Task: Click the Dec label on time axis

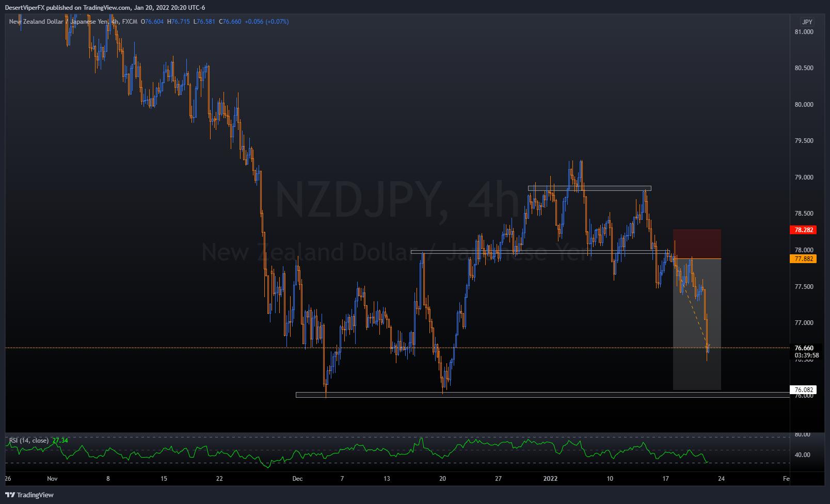Action: tap(297, 479)
